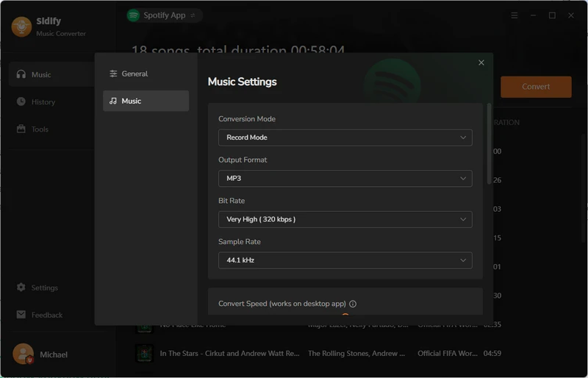Open the History section in the sidebar
Viewport: 588px width, 378px height.
click(x=51, y=101)
